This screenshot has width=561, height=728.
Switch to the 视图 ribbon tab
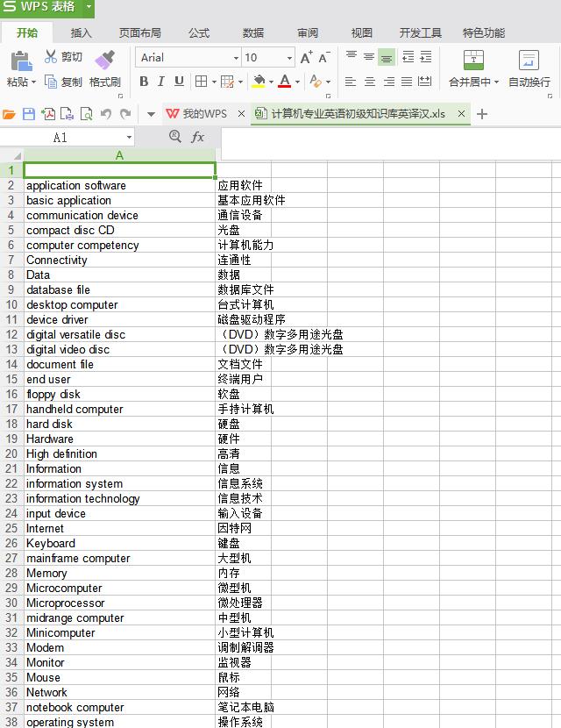click(362, 33)
